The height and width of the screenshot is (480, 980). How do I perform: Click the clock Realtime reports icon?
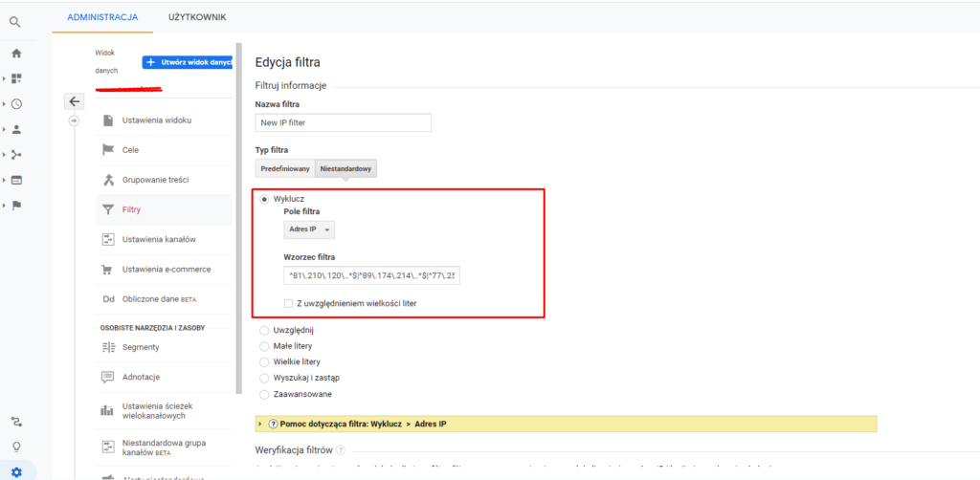click(16, 104)
